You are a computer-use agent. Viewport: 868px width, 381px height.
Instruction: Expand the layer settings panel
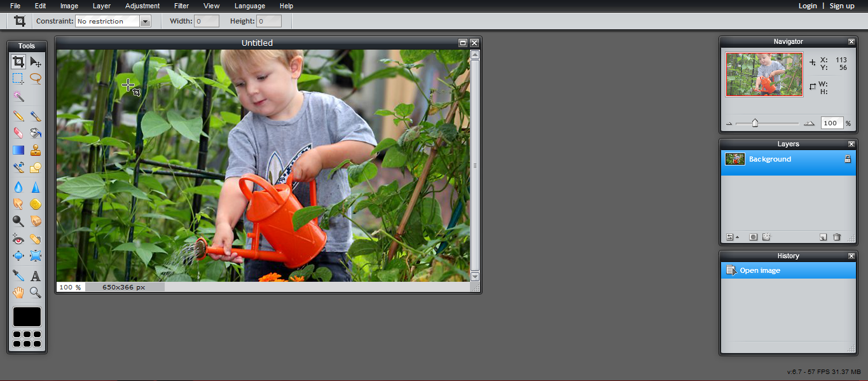pyautogui.click(x=730, y=237)
